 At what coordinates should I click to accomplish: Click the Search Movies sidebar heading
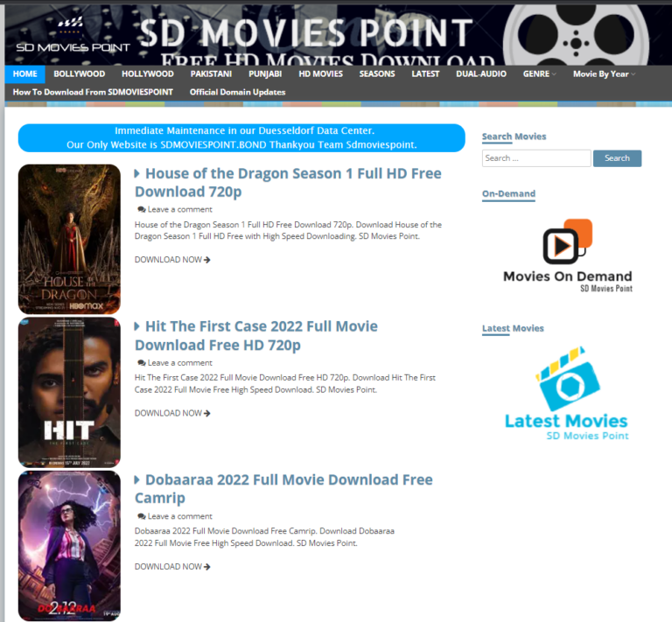click(514, 136)
